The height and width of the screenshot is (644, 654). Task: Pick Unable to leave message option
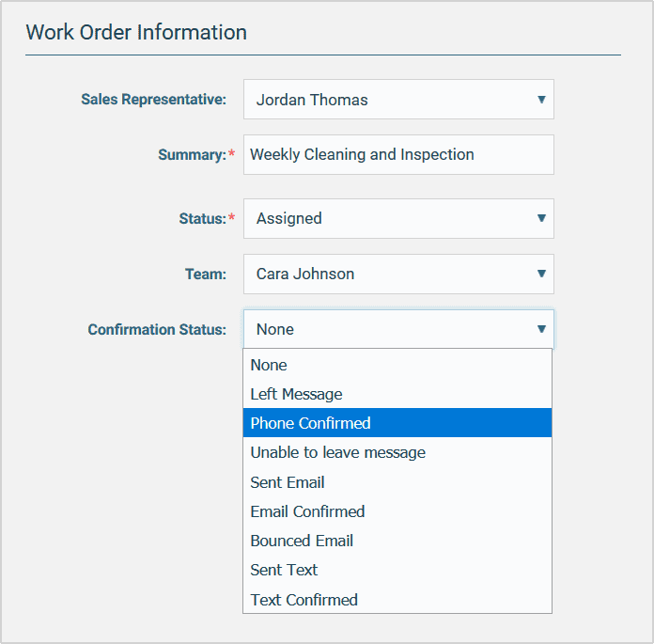(x=337, y=452)
